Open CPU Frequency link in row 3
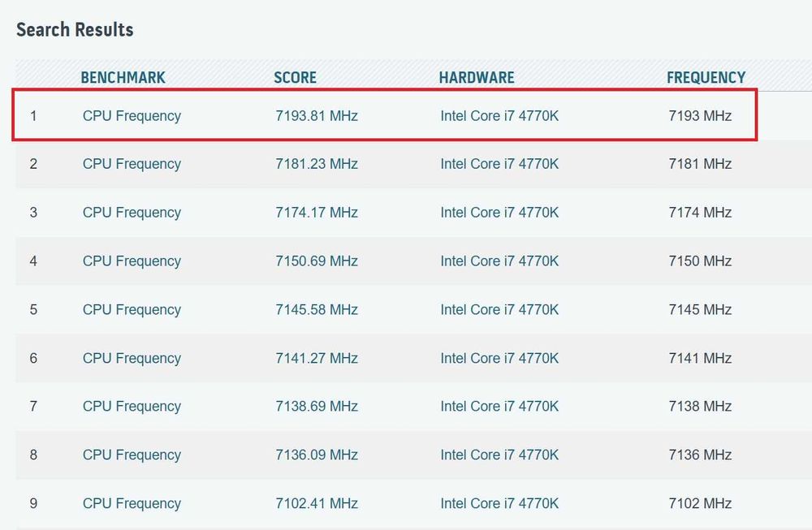The image size is (812, 530). 132,213
